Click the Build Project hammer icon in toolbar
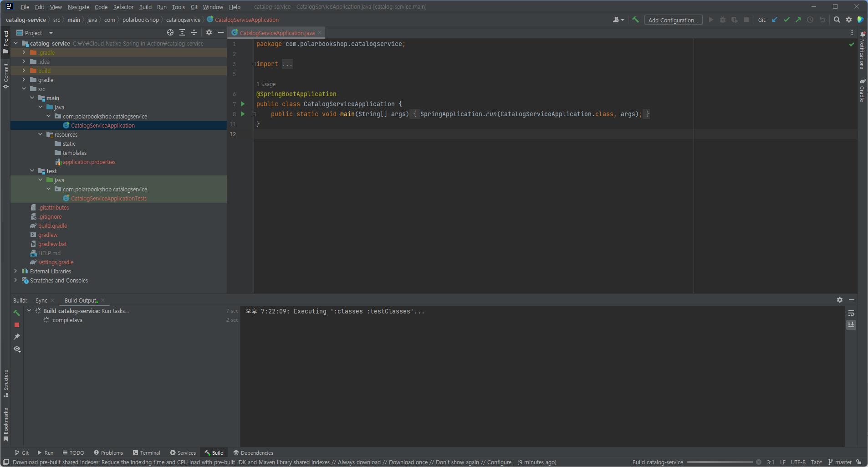This screenshot has width=868, height=467. 635,20
